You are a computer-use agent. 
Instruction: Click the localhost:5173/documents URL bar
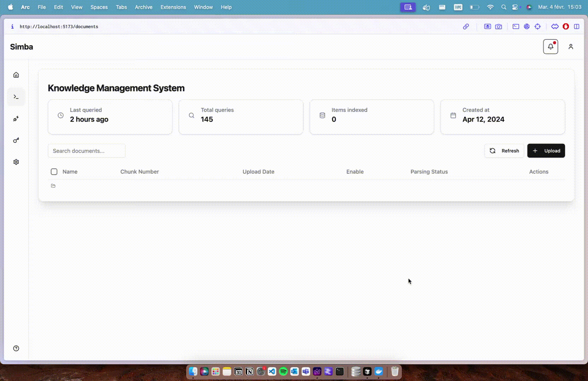[x=59, y=27]
